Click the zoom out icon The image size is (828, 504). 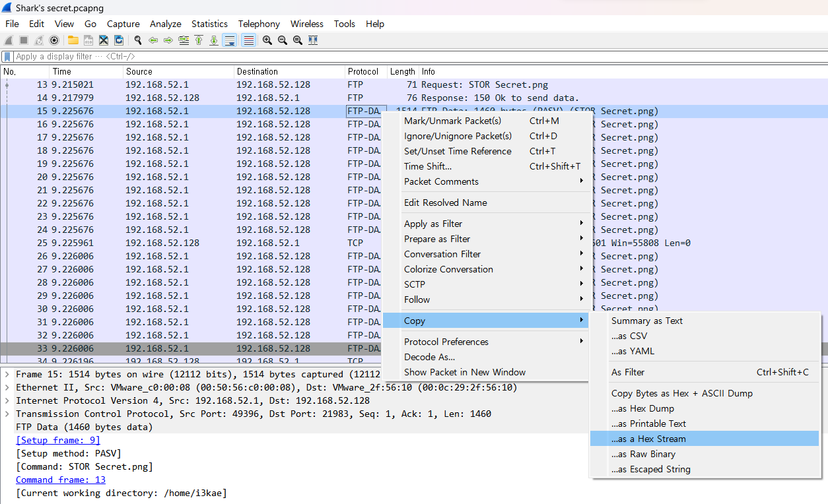pyautogui.click(x=283, y=40)
